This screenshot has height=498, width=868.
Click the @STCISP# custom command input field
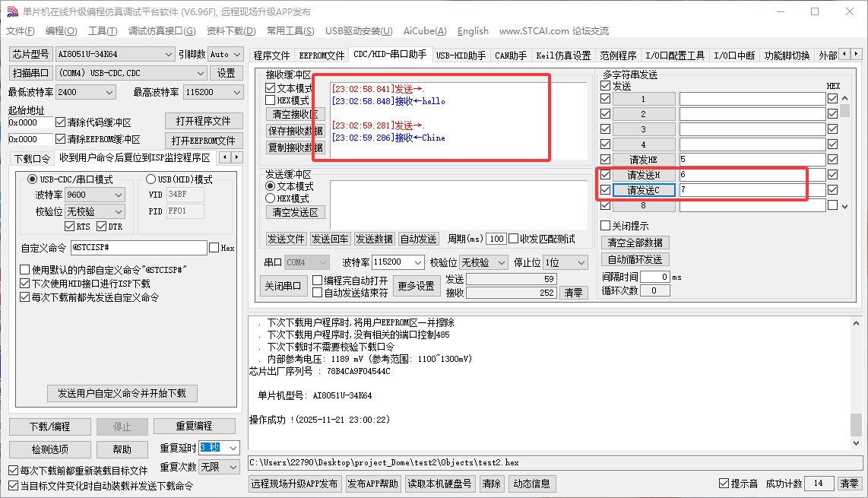[x=138, y=248]
